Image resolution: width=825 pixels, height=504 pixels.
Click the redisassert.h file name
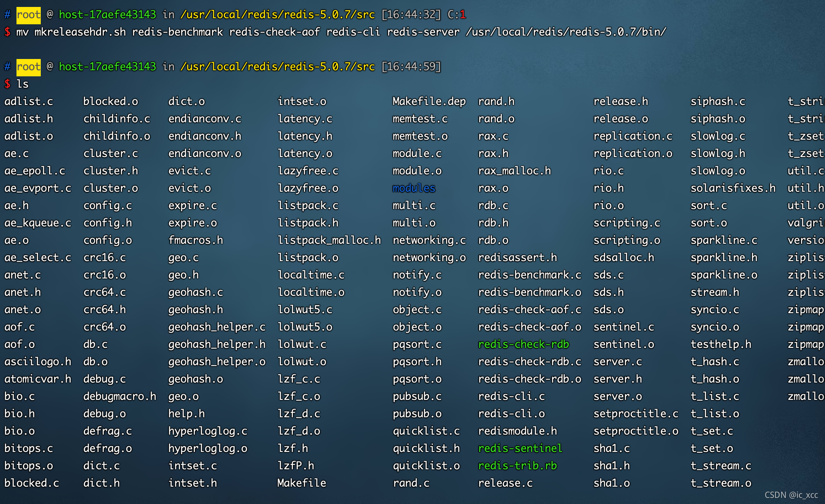tap(517, 258)
